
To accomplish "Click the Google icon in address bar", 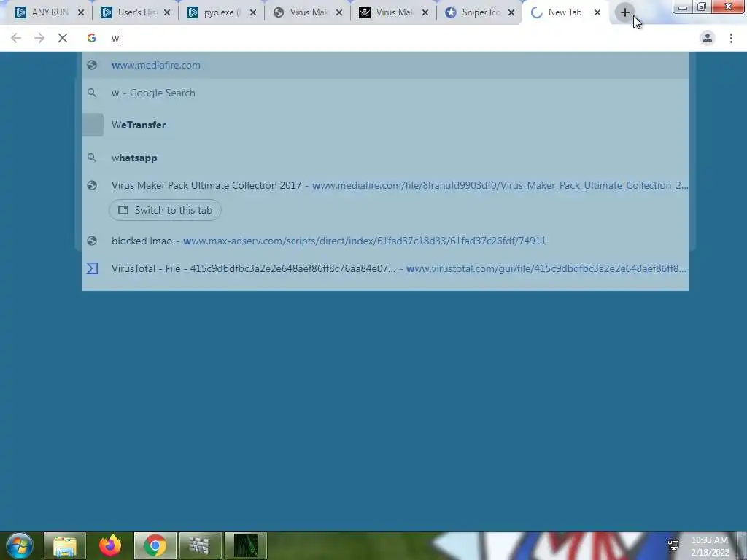I will click(x=91, y=38).
